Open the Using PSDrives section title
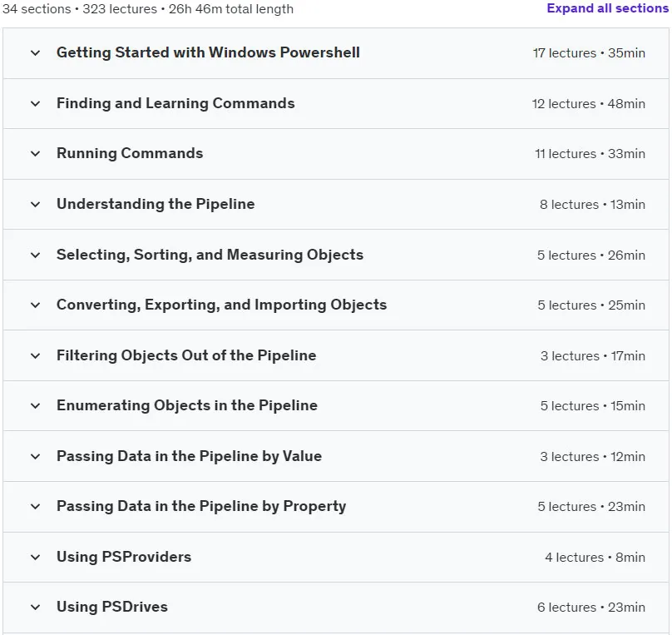Screen dimensions: 672x635 click(x=111, y=607)
